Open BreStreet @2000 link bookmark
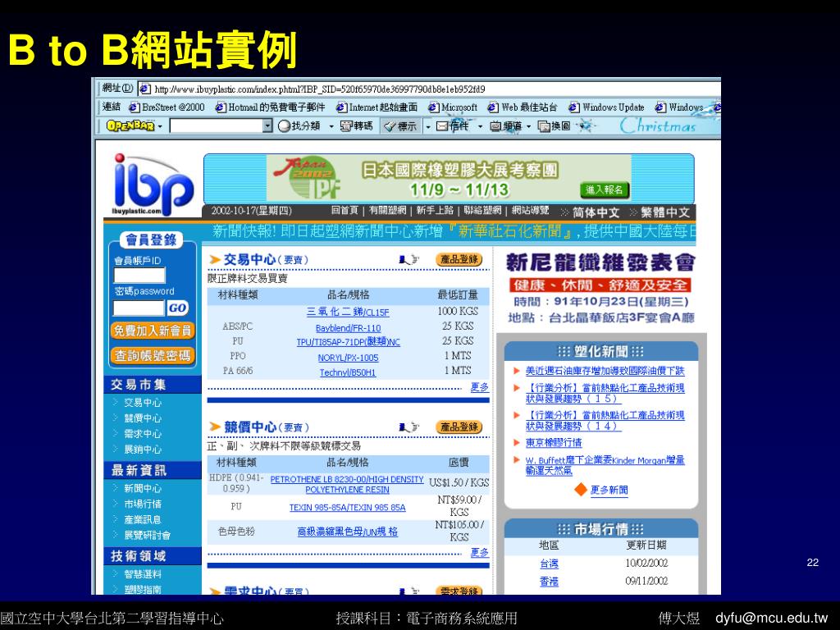This screenshot has height=630, width=840. 167,107
